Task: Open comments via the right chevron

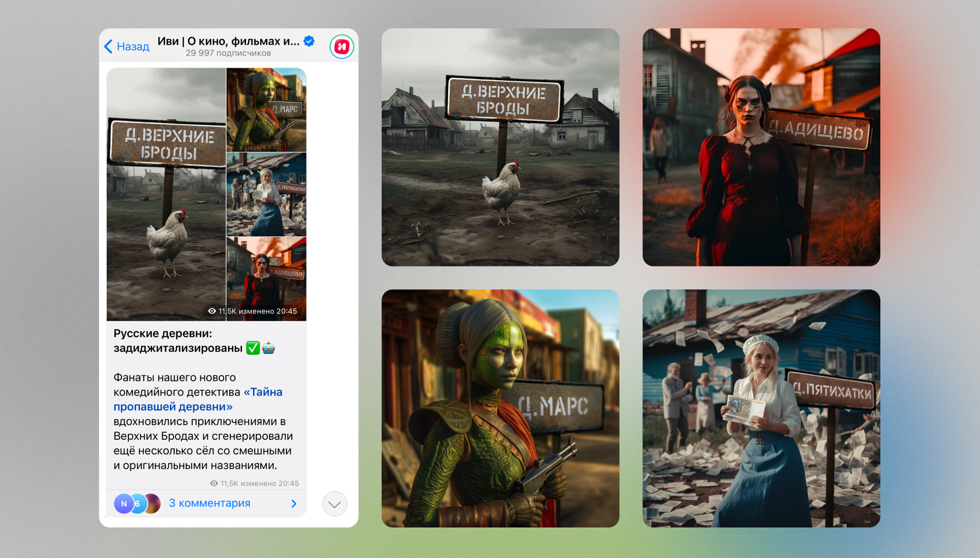Action: click(x=294, y=504)
